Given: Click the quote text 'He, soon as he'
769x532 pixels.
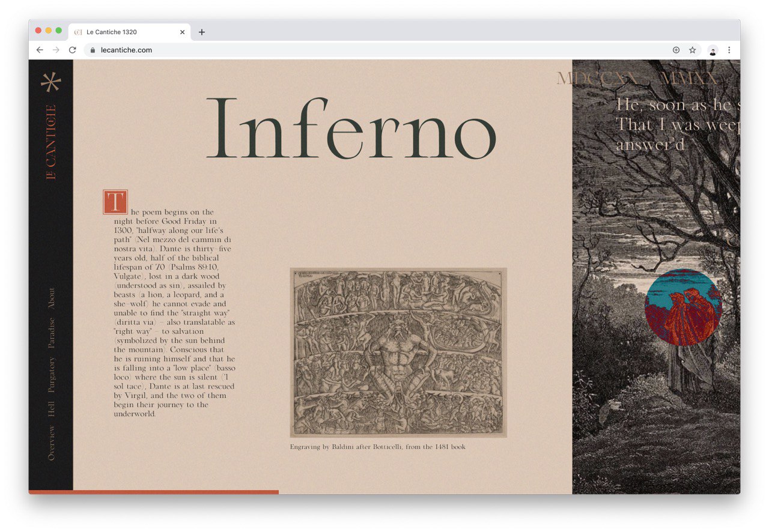Looking at the screenshot, I should coord(674,104).
